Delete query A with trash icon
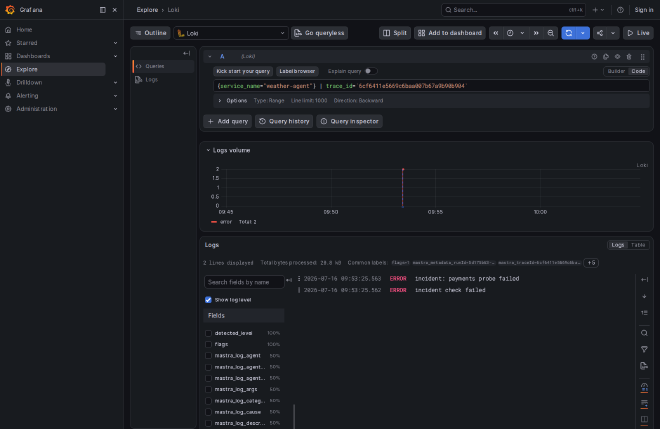The image size is (660, 429). point(629,56)
